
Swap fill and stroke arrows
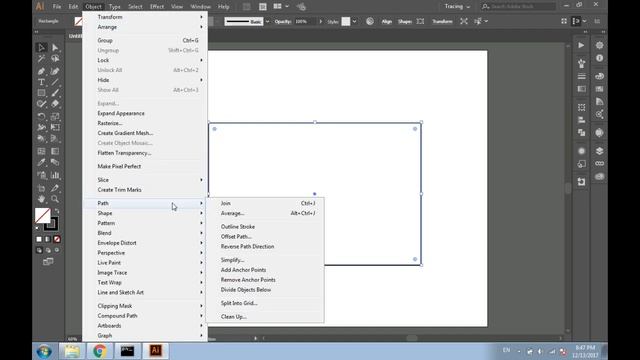[57, 211]
